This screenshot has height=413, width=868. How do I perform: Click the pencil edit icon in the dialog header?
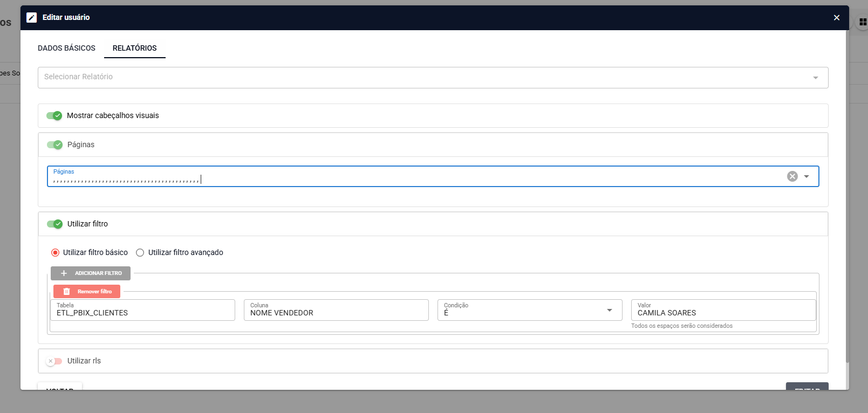click(32, 17)
